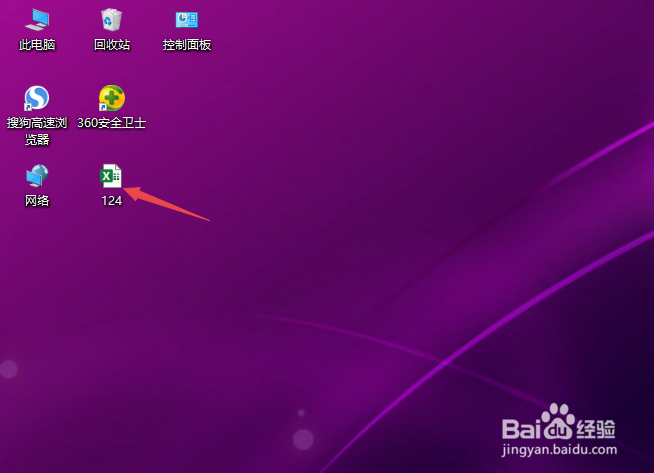This screenshot has width=654, height=473.
Task: Select the Excel file icon named 124
Action: pyautogui.click(x=111, y=176)
